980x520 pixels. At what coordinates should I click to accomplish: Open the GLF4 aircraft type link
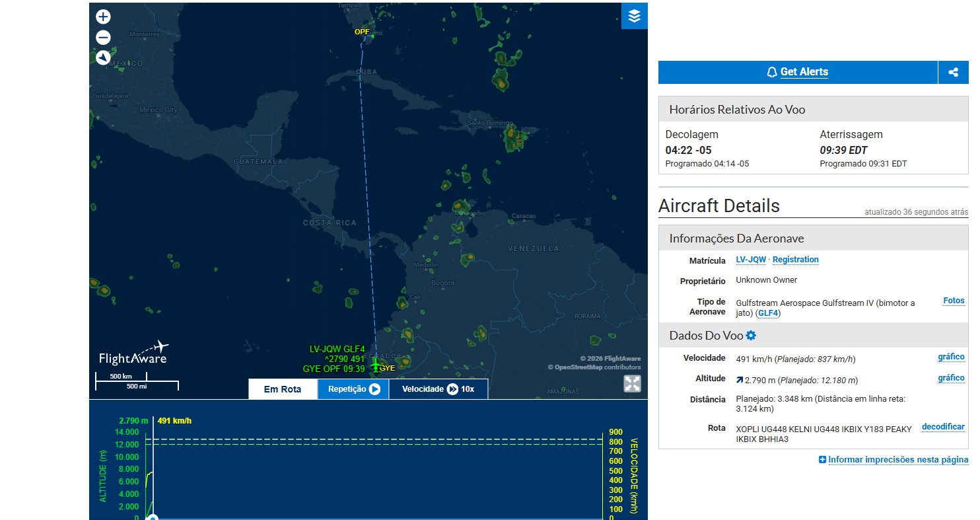768,313
